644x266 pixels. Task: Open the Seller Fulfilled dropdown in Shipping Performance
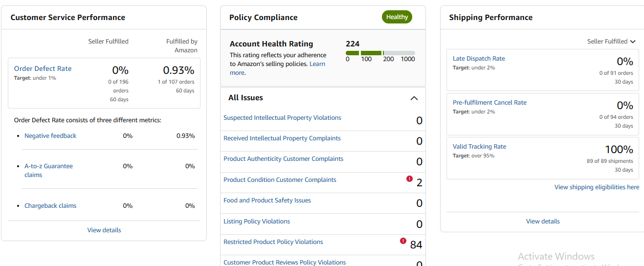pyautogui.click(x=611, y=42)
